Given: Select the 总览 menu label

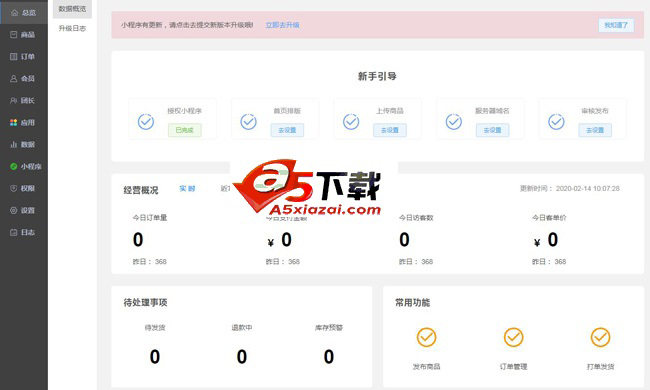Looking at the screenshot, I should [29, 13].
